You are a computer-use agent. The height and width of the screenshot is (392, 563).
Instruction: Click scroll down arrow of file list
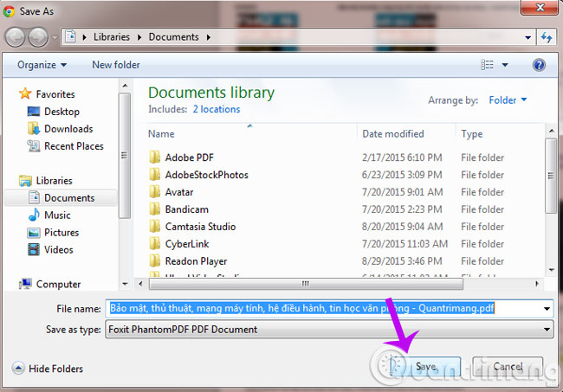551,270
